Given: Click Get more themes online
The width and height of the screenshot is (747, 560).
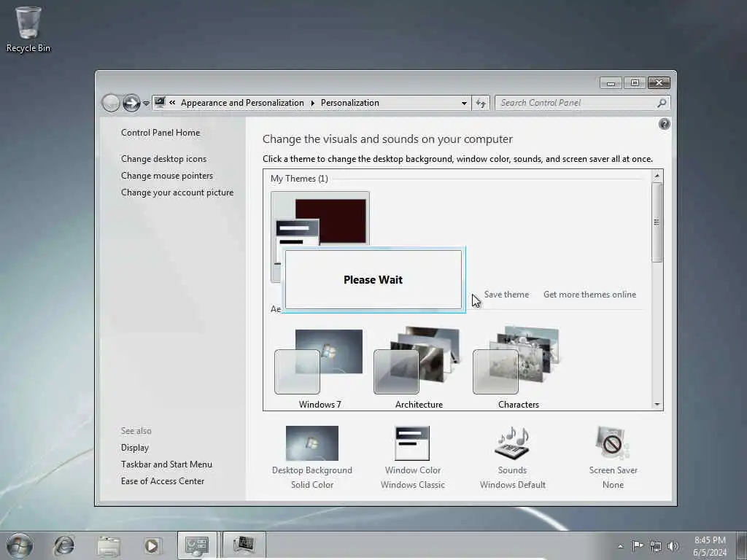Looking at the screenshot, I should pyautogui.click(x=589, y=295).
